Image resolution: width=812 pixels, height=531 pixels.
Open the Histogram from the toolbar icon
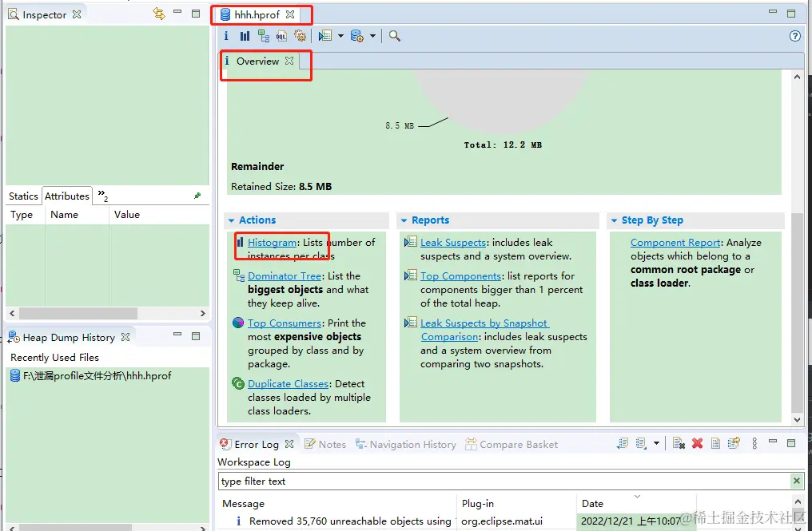point(245,36)
